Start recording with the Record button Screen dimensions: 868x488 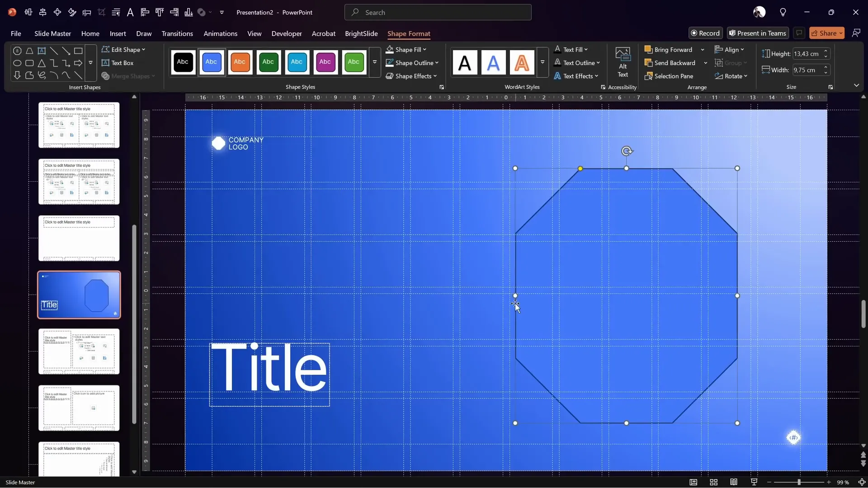706,33
